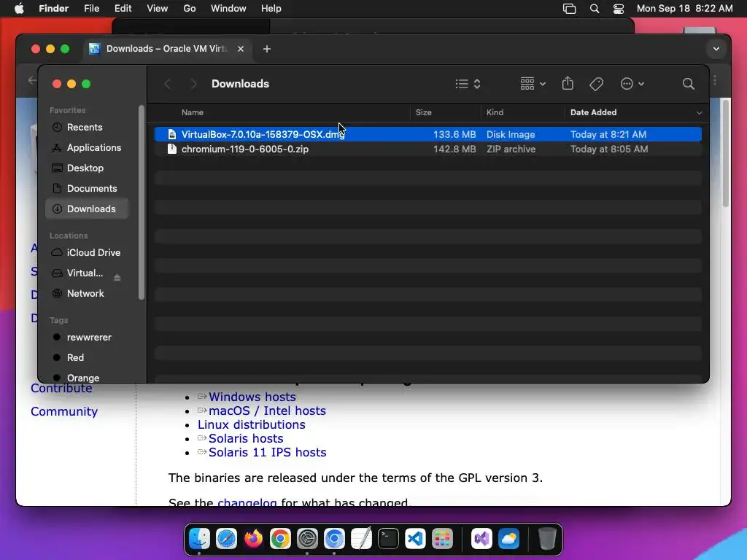
Task: Open the Edit menu
Action: point(123,9)
